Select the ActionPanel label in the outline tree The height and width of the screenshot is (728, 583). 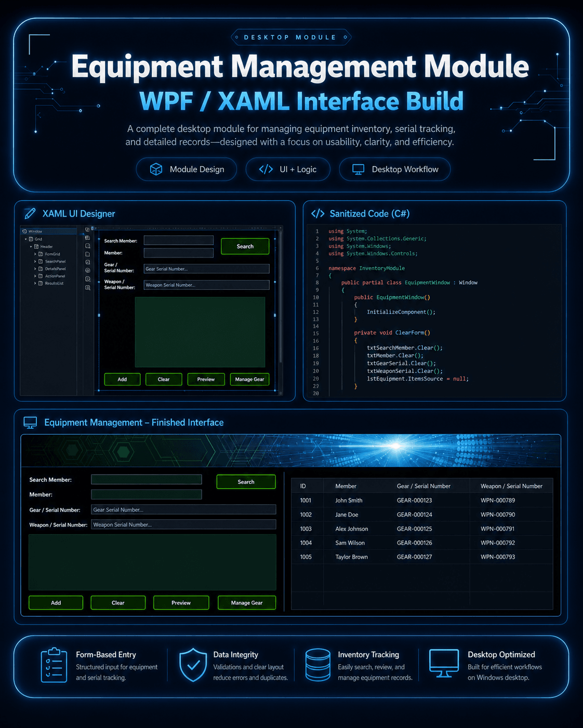55,276
